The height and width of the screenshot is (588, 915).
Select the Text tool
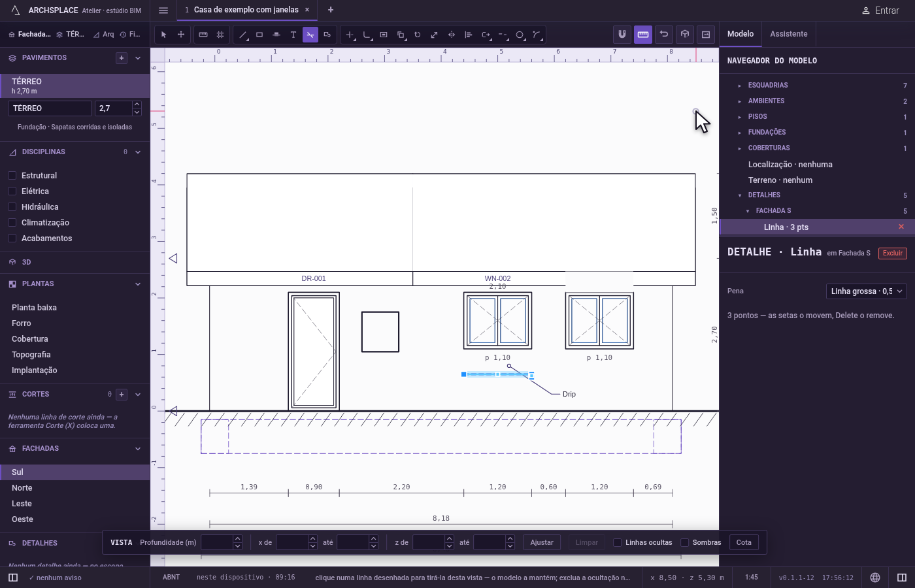[293, 35]
